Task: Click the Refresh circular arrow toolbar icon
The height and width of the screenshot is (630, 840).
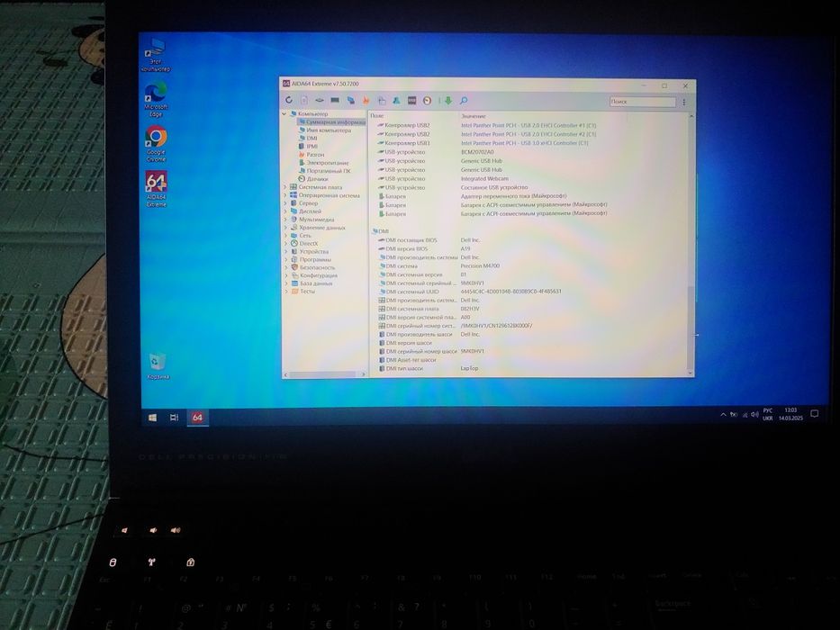Action: pyautogui.click(x=289, y=100)
